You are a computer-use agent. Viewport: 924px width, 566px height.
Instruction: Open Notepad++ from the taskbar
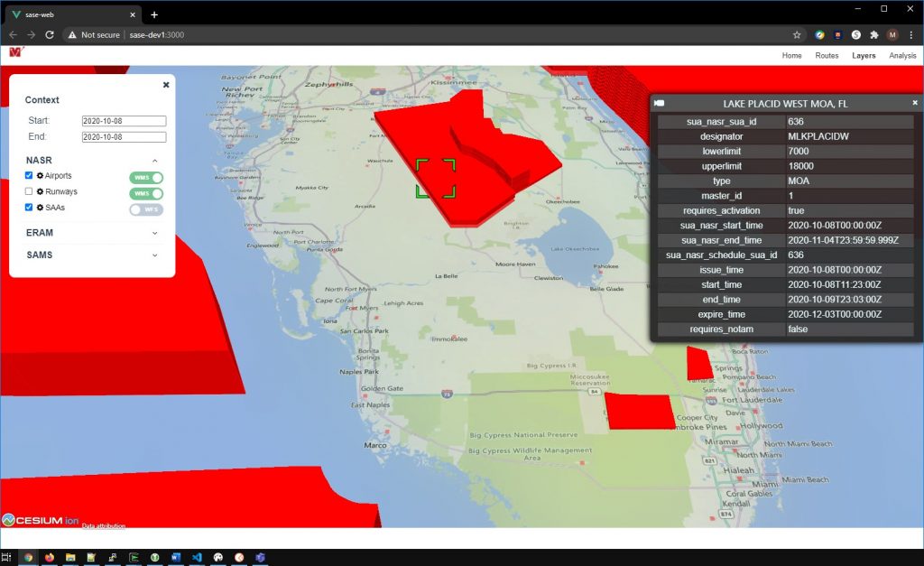pyautogui.click(x=91, y=557)
